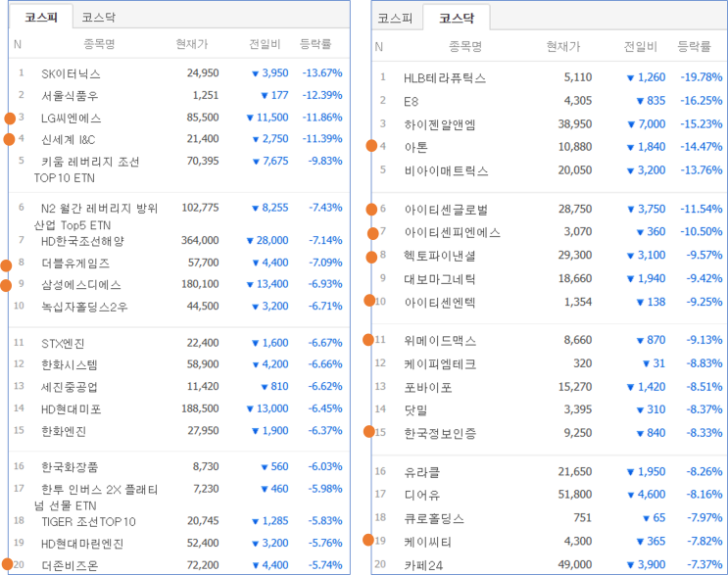
Task: Select the 코스닥 tab in right panel
Action: [x=457, y=18]
